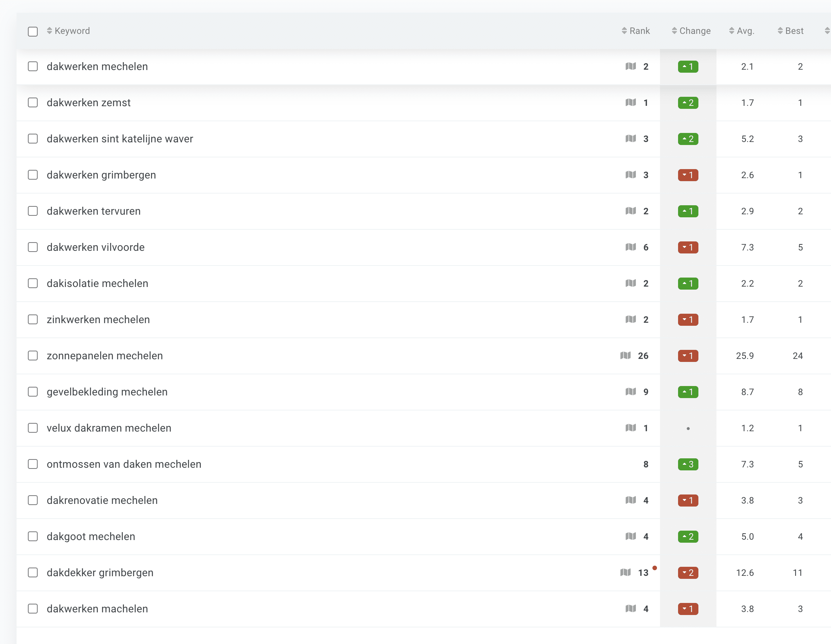Screen dimensions: 831x644
Task: Click the map icon for dakwerken machelen
Action: [x=631, y=608]
